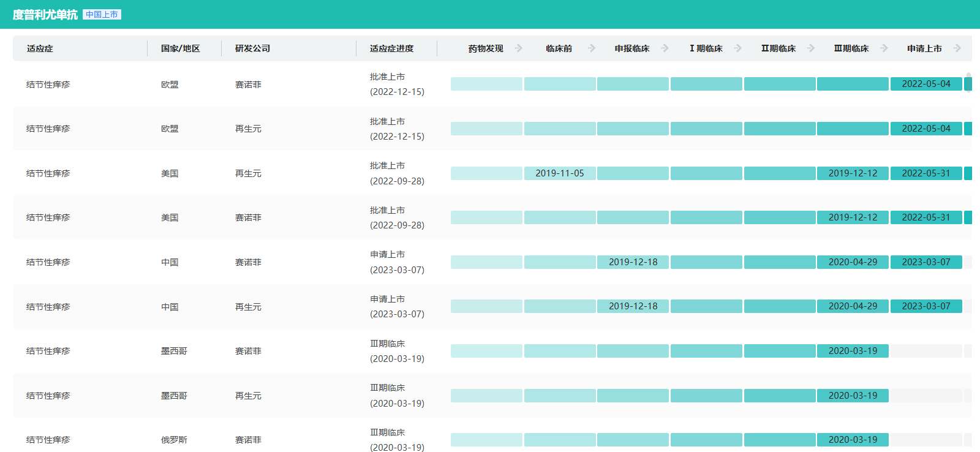Image resolution: width=980 pixels, height=452 pixels.
Task: Click the 度普利尤单抗 drug title
Action: tap(45, 15)
